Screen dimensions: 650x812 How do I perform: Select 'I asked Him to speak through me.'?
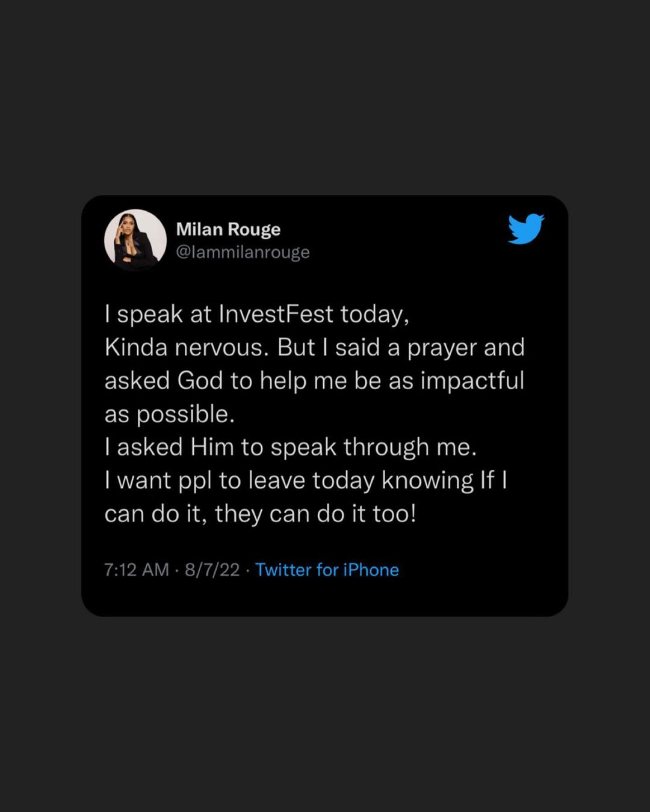(290, 448)
